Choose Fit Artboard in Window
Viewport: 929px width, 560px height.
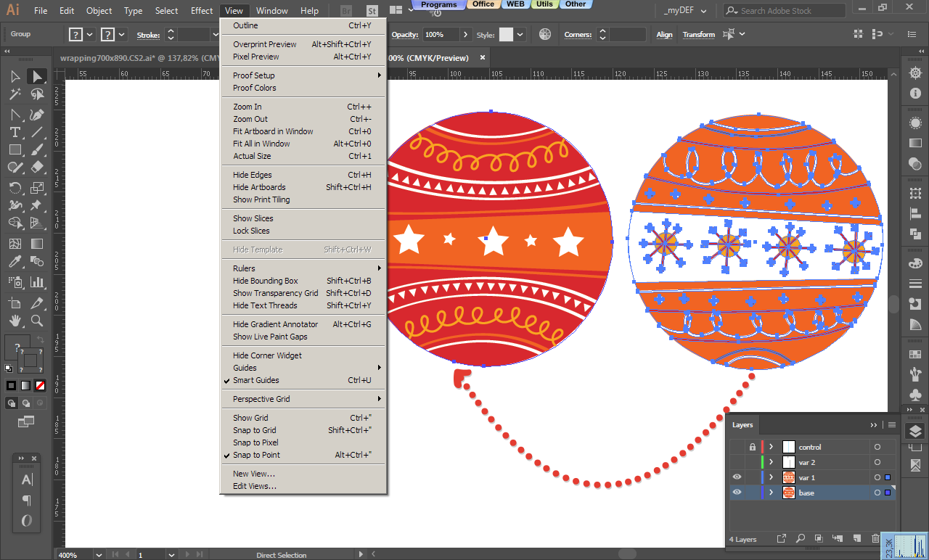tap(273, 131)
